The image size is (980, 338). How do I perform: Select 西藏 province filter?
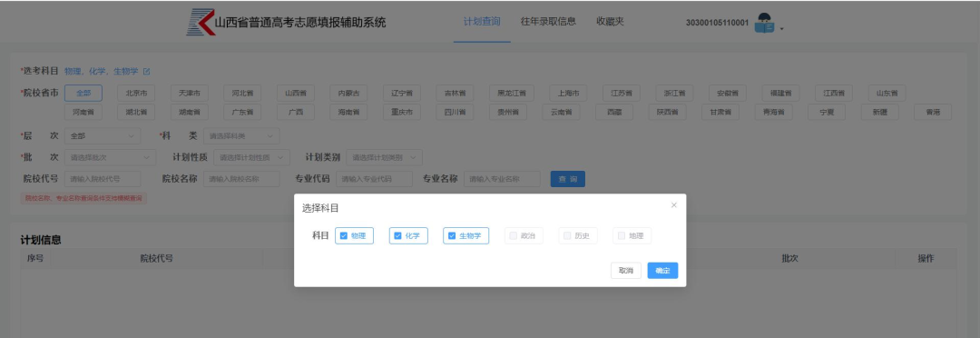(x=614, y=112)
